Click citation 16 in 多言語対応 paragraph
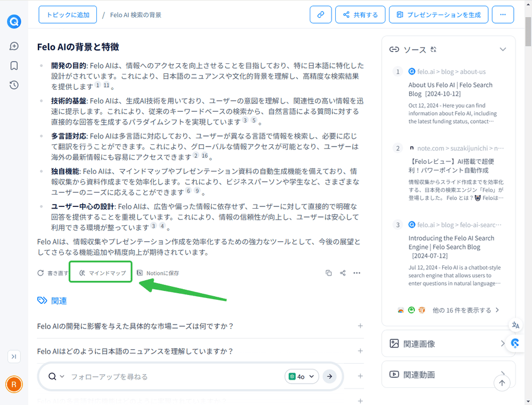This screenshot has width=532, height=405. point(205,156)
